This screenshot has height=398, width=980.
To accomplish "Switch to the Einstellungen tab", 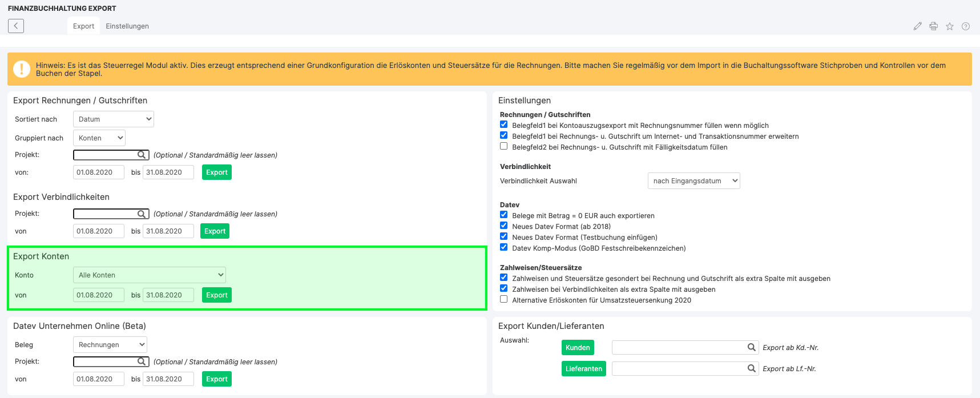I will (127, 26).
